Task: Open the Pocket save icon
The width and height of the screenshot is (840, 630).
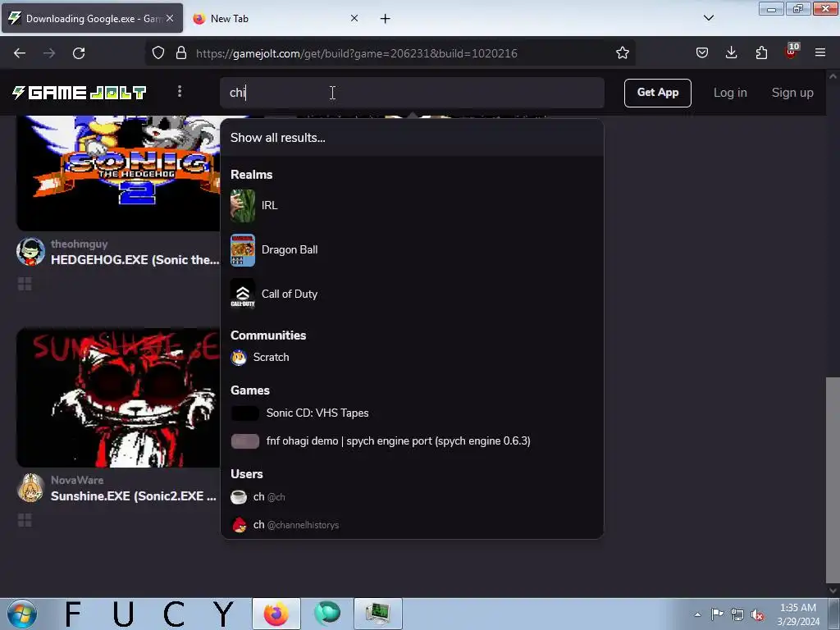Action: point(702,52)
